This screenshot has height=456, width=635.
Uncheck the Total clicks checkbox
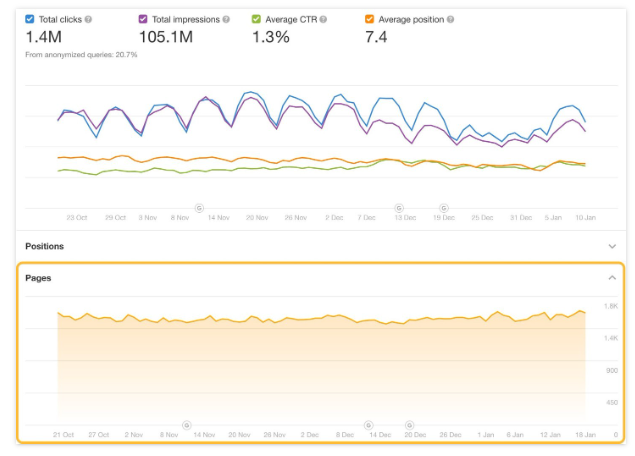tap(30, 19)
